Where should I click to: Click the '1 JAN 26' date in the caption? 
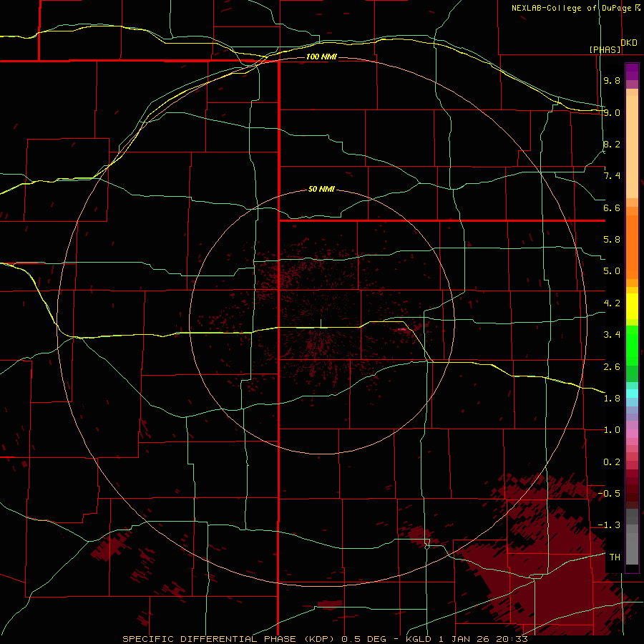coord(464,639)
